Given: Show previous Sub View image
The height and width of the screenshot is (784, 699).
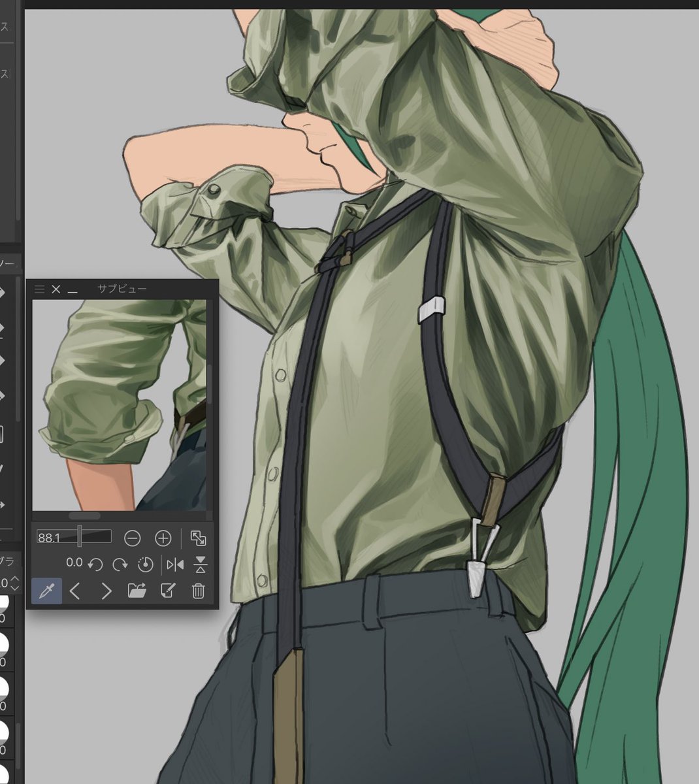Looking at the screenshot, I should click(75, 592).
